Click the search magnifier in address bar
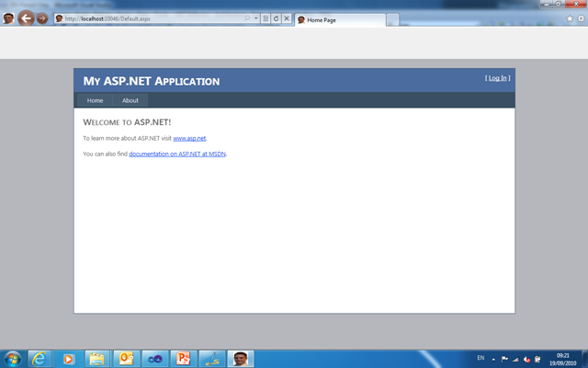Image resolution: width=588 pixels, height=368 pixels. [247, 18]
